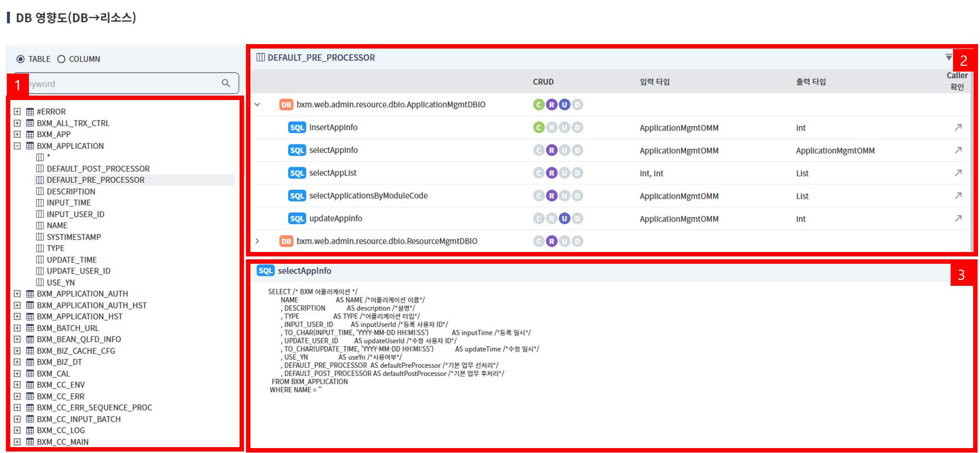
Task: Click the Caller arrow for selectApplicationsByModuleCode
Action: tap(958, 195)
